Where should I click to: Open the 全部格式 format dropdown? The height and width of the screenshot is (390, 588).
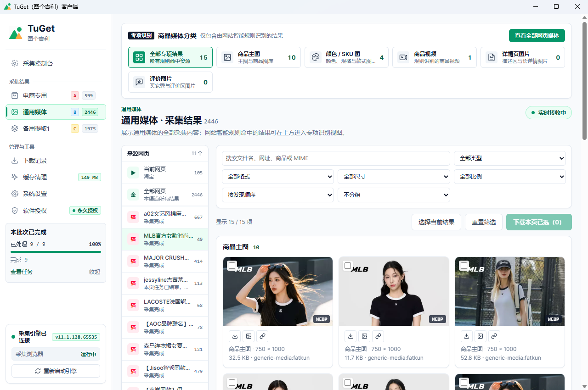pos(278,177)
